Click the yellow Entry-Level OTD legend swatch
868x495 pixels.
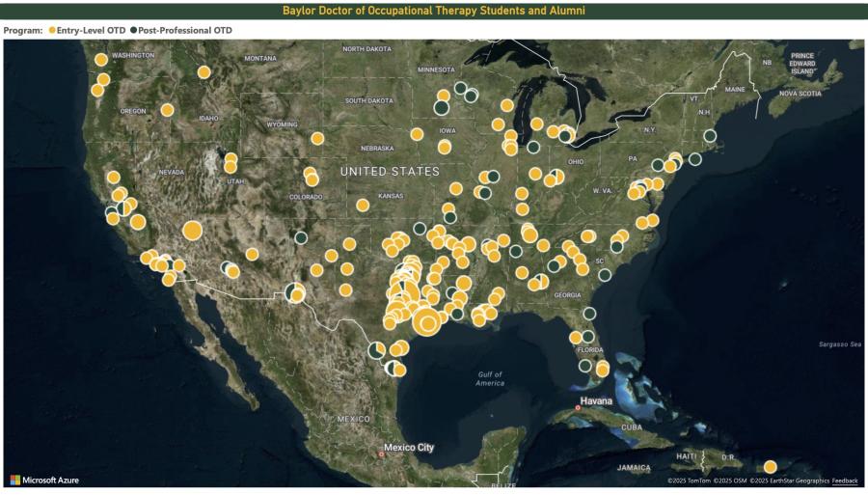click(x=52, y=31)
